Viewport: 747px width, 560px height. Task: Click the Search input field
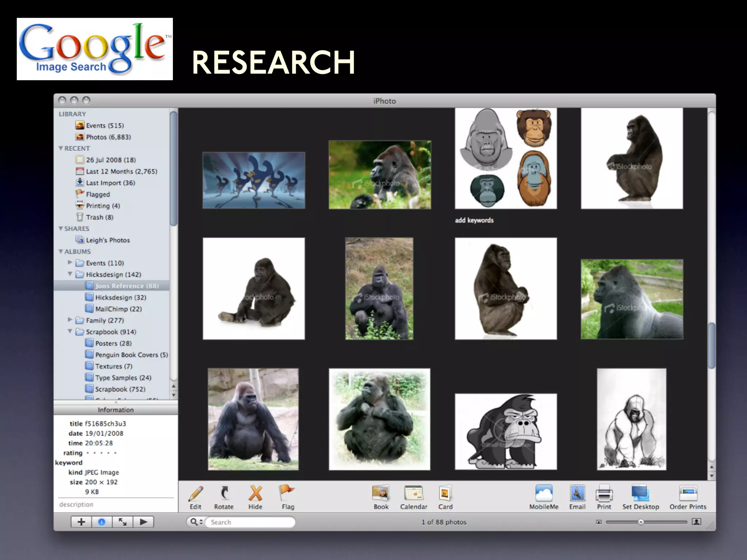click(x=250, y=522)
